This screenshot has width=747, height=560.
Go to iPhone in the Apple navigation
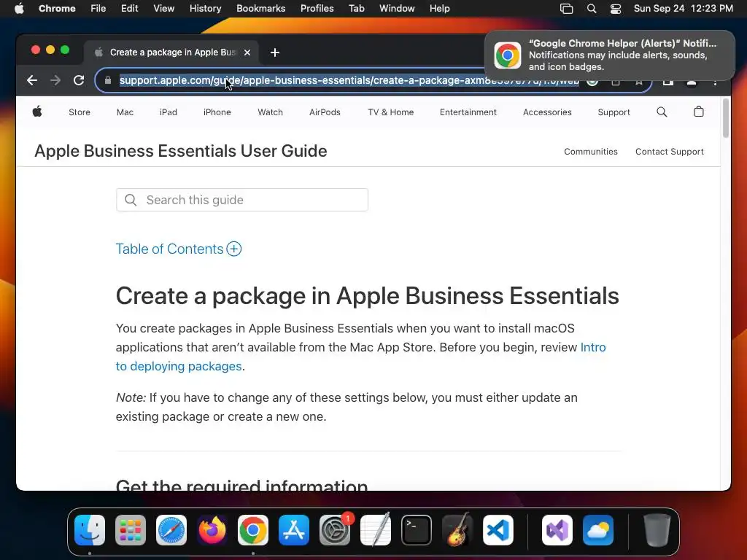coord(217,112)
